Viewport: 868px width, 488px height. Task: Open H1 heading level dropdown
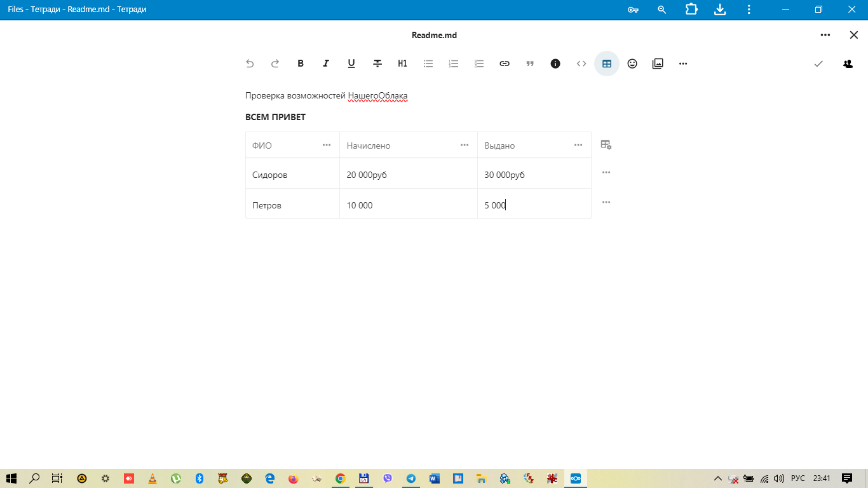pos(402,64)
